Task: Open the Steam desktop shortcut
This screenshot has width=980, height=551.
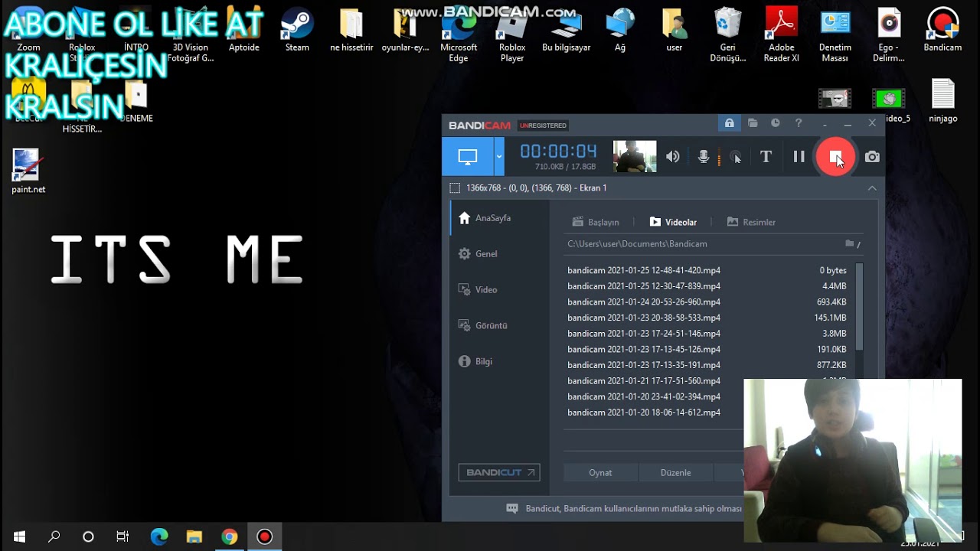Action: pos(297,31)
